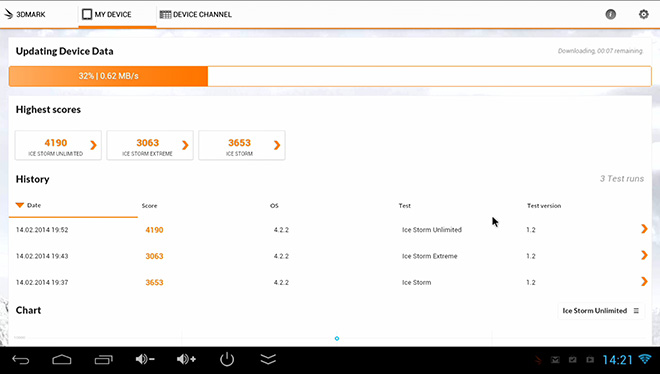Tap the Android back button
This screenshot has height=374, width=660.
[x=20, y=360]
